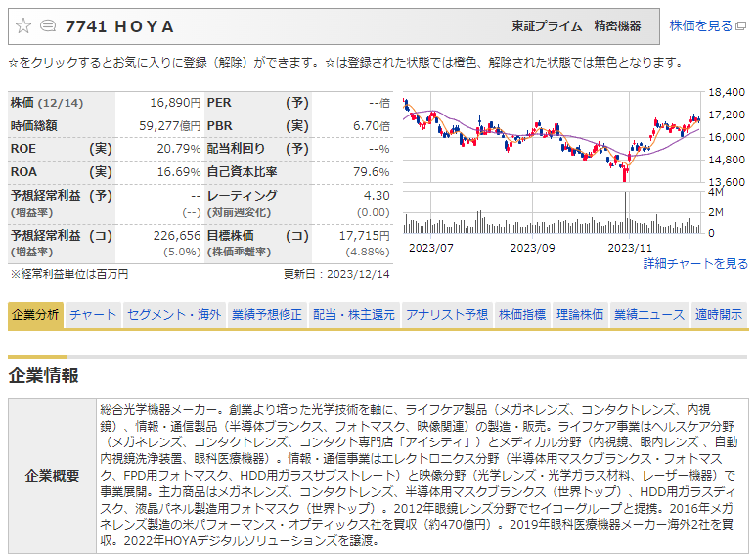This screenshot has width=756, height=554.
Task: Click the trading volume bar chart
Action: [x=552, y=212]
